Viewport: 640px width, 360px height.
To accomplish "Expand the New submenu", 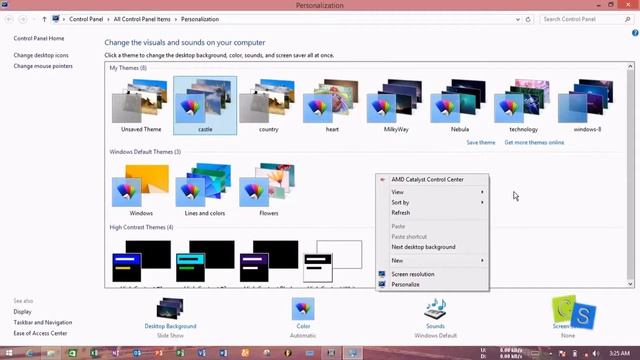I will click(x=432, y=260).
